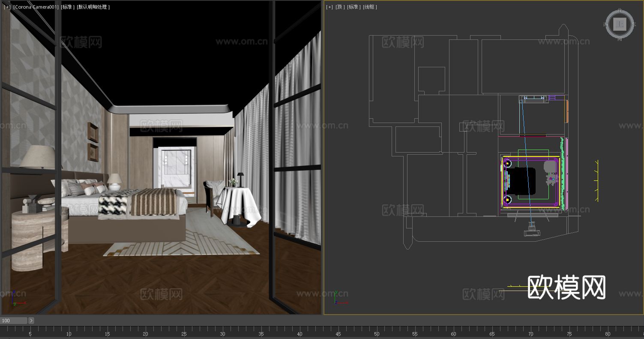This screenshot has height=339, width=644.
Task: Click 西 (west) on the ViewCube compass
Action: pos(606,24)
